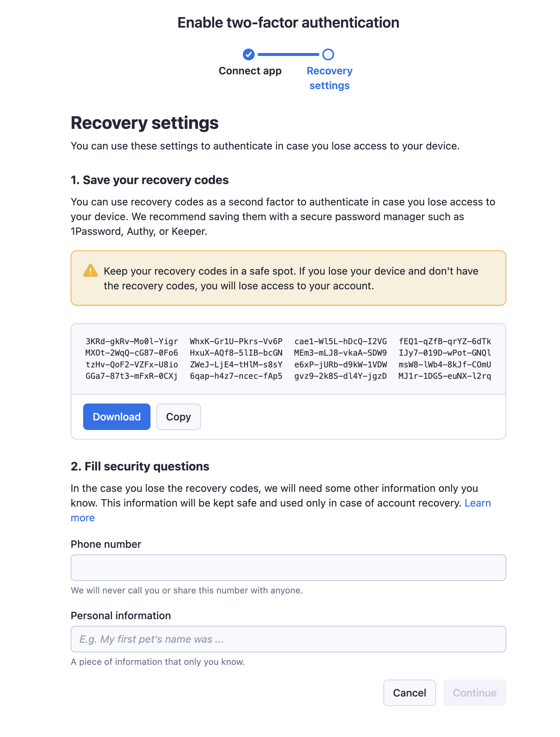Screen dimensions: 560x737
Task: Click the Copy button for recovery codes
Action: (x=178, y=416)
